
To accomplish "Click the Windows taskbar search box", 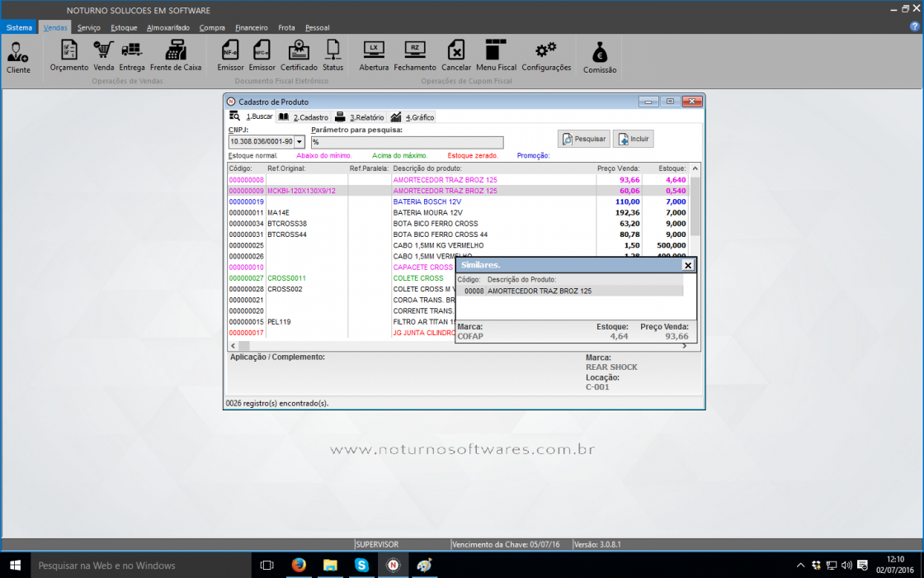I will click(x=141, y=565).
